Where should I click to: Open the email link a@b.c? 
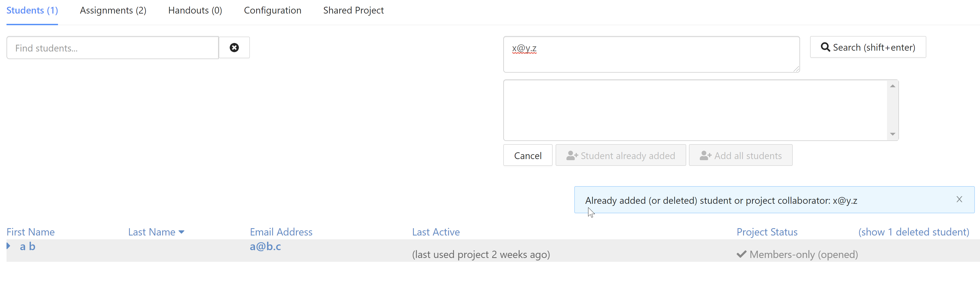265,246
